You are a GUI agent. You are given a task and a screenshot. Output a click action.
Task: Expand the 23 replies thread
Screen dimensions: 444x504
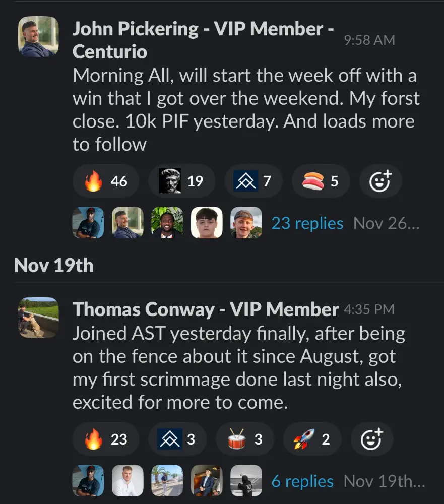coord(307,223)
